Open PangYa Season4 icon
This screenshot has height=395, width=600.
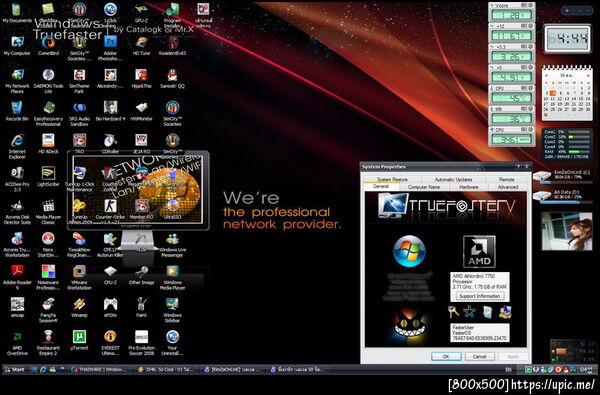pyautogui.click(x=48, y=310)
